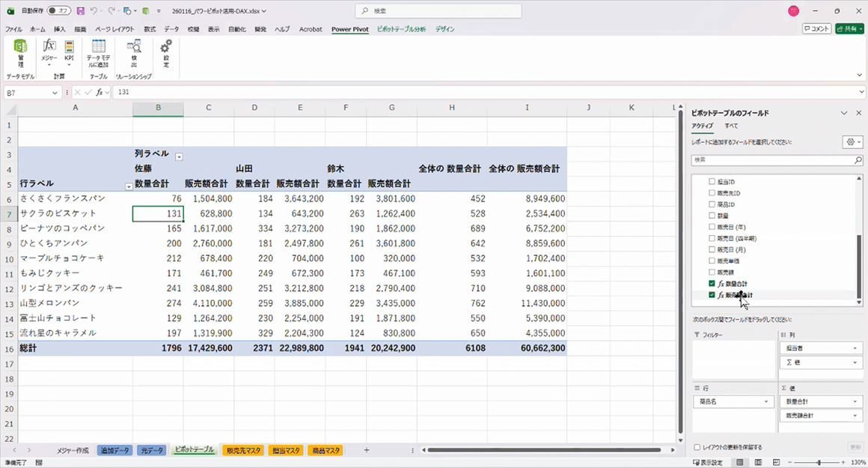Check the 販売先ID field checkbox
The width and height of the screenshot is (868, 468).
712,192
